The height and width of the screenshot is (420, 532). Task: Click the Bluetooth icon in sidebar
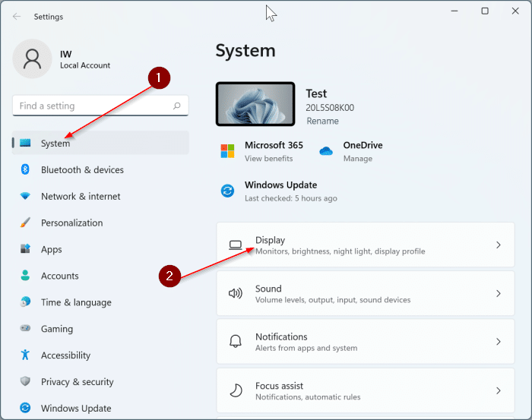coord(25,169)
